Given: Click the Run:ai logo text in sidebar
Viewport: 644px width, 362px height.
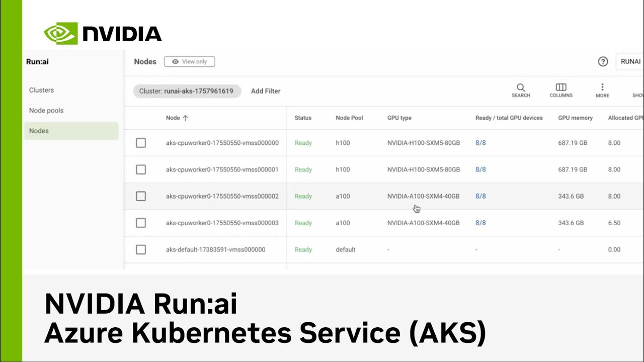Looking at the screenshot, I should [37, 62].
